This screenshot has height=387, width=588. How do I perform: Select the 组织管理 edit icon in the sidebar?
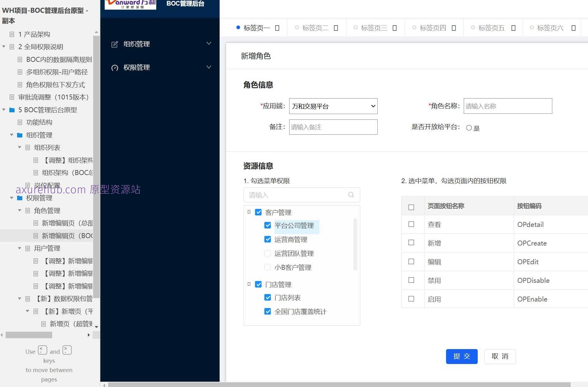tap(115, 44)
